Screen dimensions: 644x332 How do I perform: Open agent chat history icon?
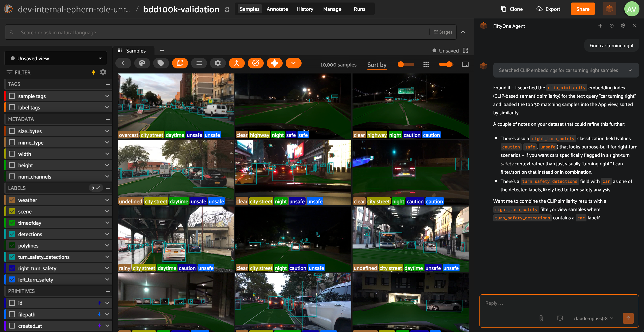coord(612,26)
